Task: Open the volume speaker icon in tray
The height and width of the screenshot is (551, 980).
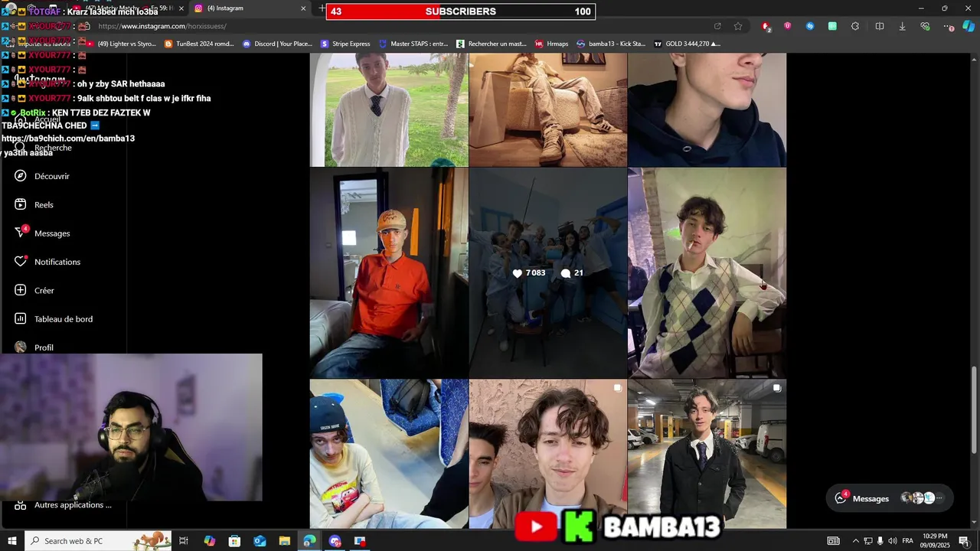Action: coord(892,541)
